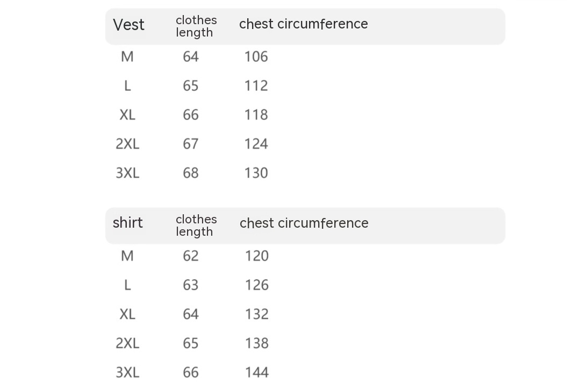
Task: Select the 3XL size label in Vest table
Action: pos(127,173)
